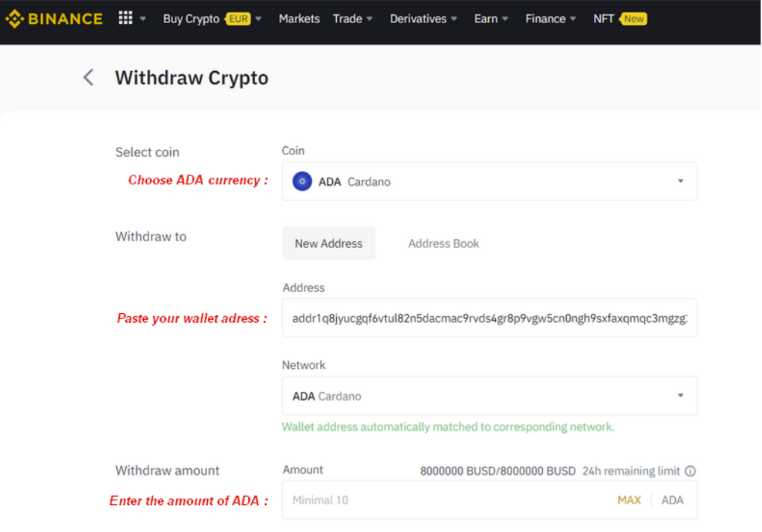
Task: Expand the Trade dropdown arrow
Action: (369, 19)
